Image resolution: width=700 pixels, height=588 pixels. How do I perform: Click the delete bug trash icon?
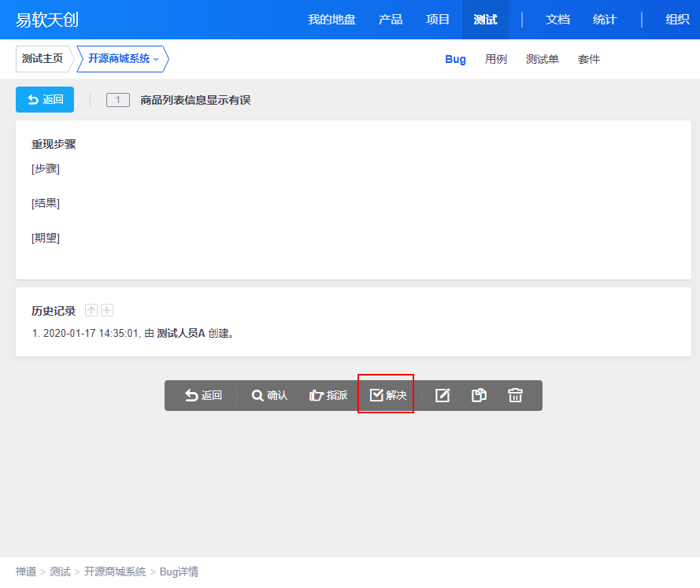pos(515,395)
